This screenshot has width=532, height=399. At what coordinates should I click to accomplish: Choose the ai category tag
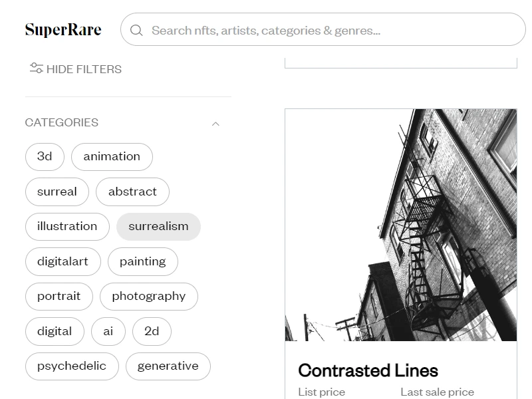click(108, 331)
